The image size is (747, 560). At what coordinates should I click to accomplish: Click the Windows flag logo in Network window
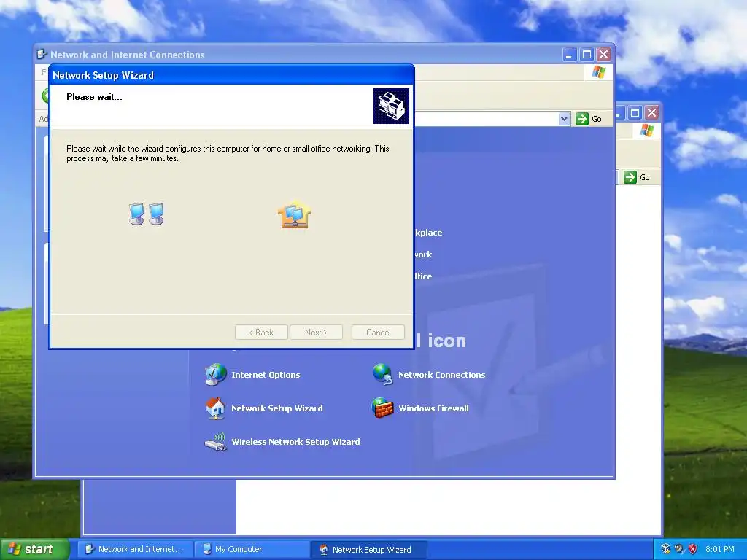(x=599, y=72)
